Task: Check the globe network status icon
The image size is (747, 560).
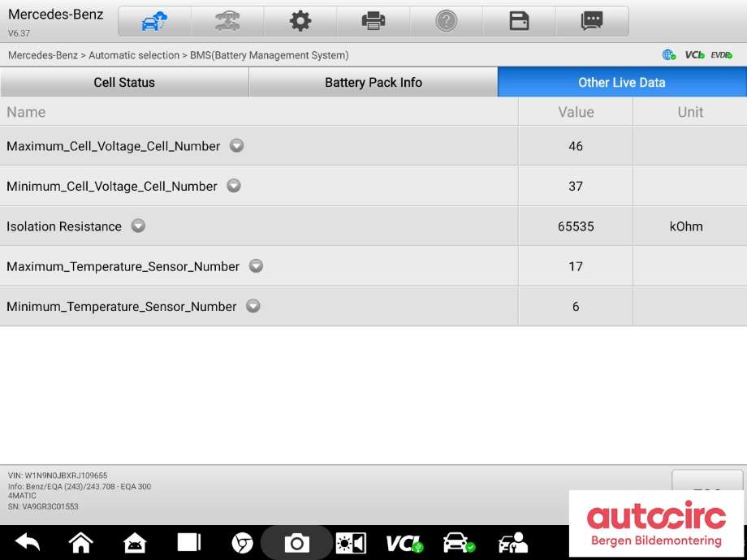Action: tap(669, 55)
